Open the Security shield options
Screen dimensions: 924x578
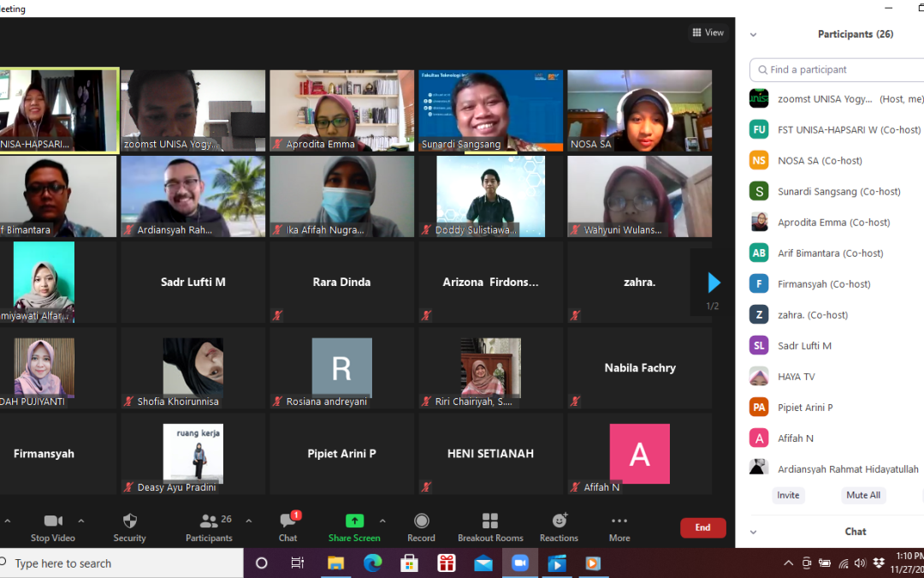pyautogui.click(x=130, y=521)
